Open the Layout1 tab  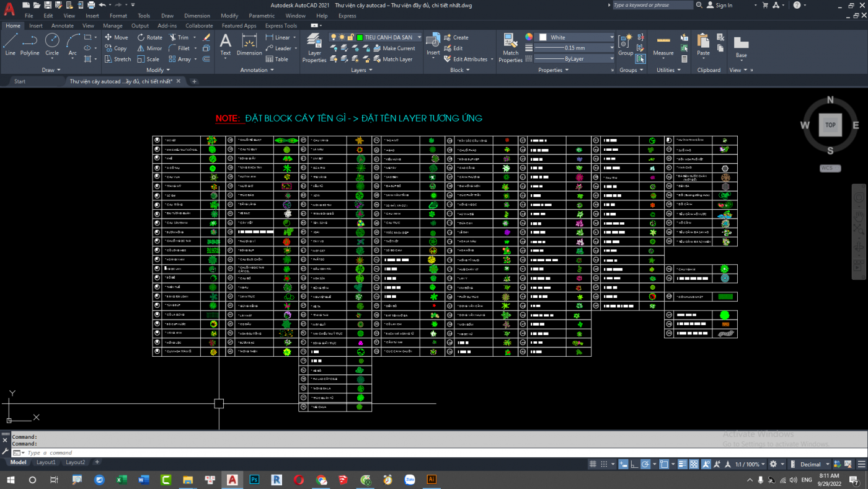(46, 462)
